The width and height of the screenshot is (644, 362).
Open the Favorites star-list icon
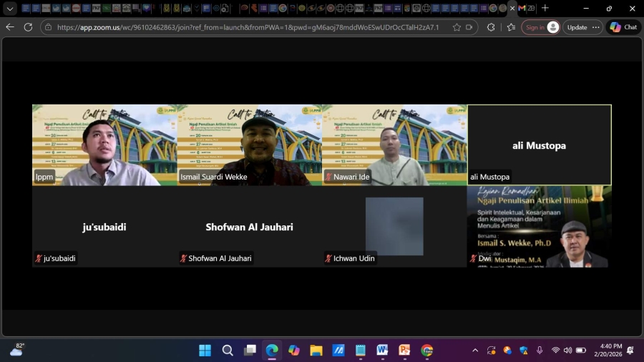click(x=510, y=27)
